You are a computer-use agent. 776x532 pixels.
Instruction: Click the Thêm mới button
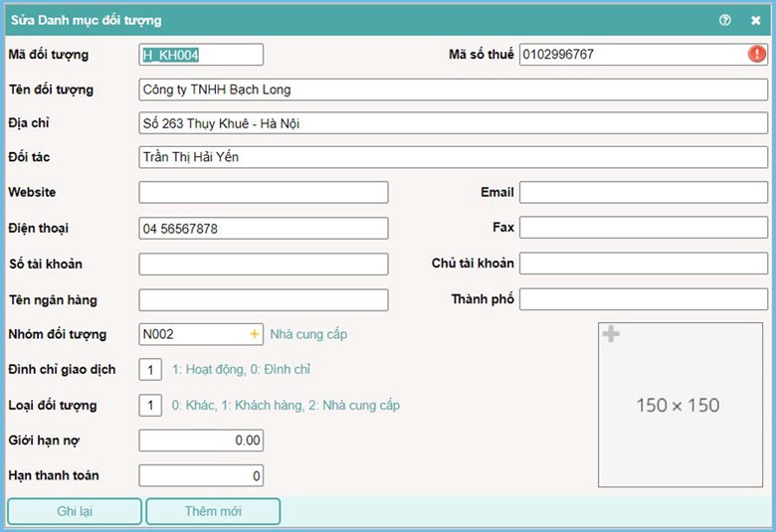point(213,511)
